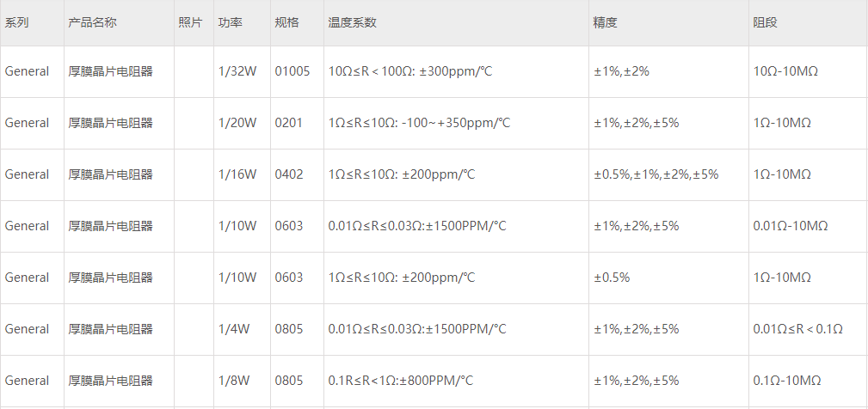Click the 系列 column header

coord(17,23)
